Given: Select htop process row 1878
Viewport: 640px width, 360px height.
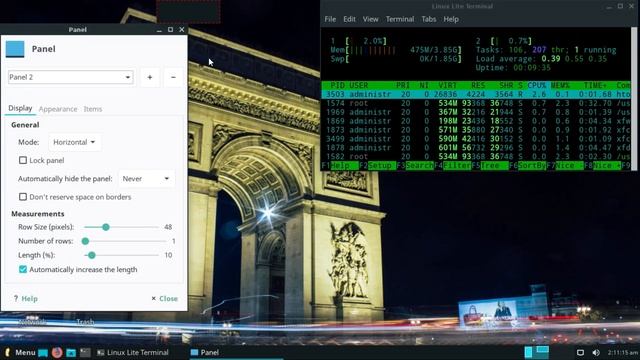Looking at the screenshot, I should [x=476, y=148].
